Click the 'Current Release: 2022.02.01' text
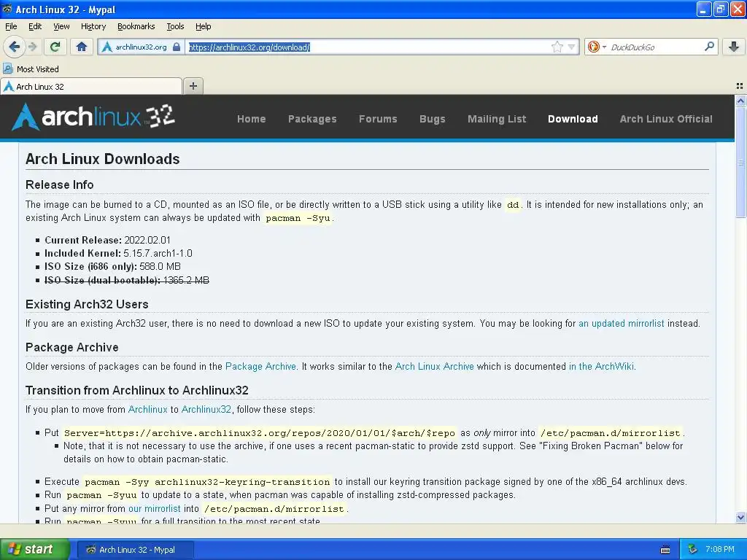This screenshot has width=747, height=560. (107, 240)
